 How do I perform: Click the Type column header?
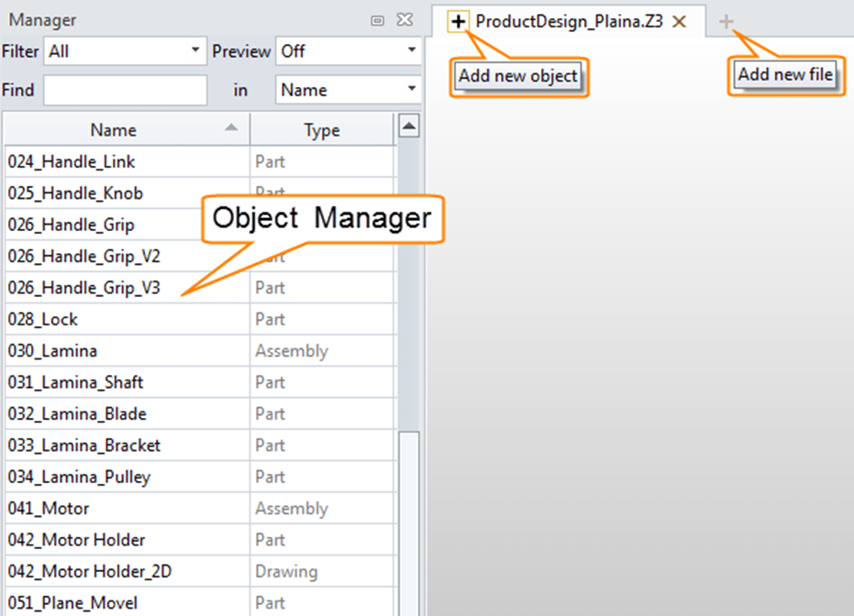[322, 130]
